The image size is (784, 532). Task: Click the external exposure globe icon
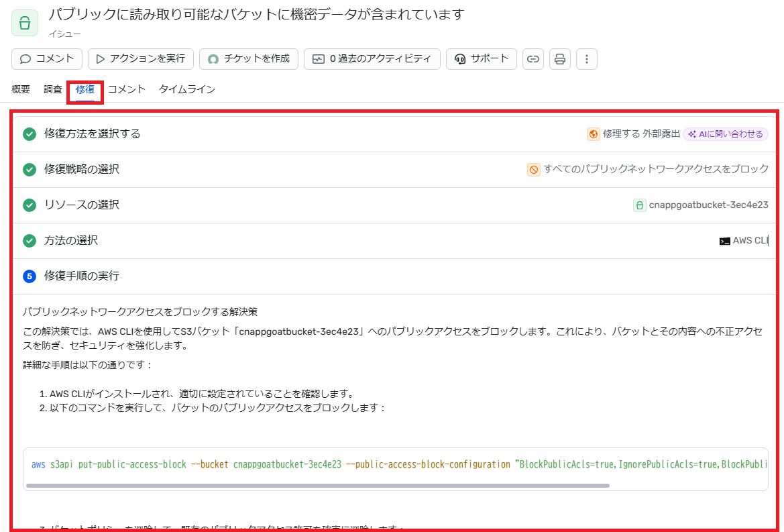593,134
